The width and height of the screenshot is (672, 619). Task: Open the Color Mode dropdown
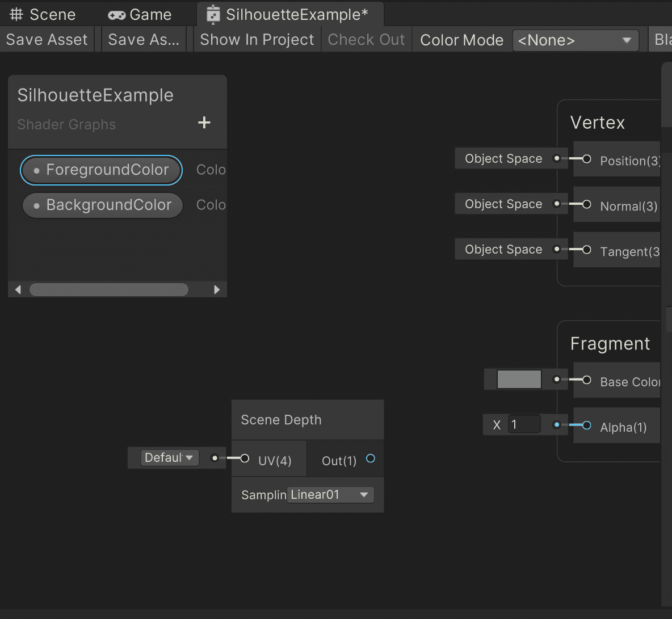pyautogui.click(x=576, y=40)
